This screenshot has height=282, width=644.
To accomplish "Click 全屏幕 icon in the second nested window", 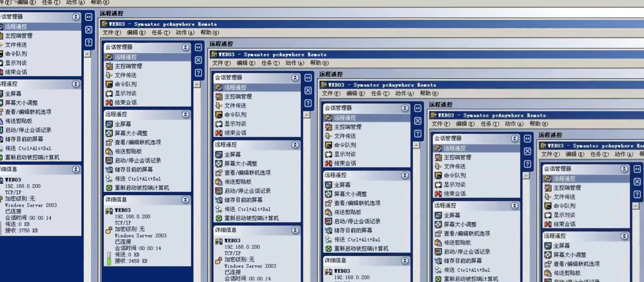I will click(x=109, y=124).
